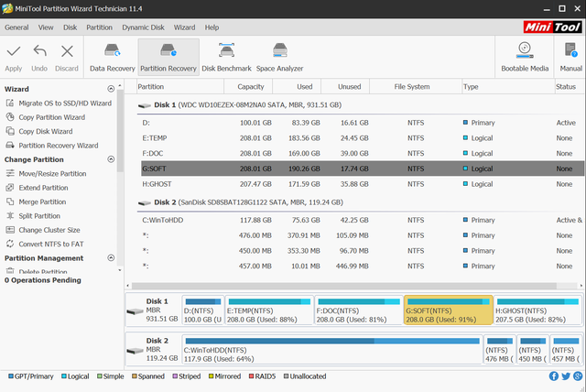Select E:TEMP block in disk map

click(x=269, y=310)
